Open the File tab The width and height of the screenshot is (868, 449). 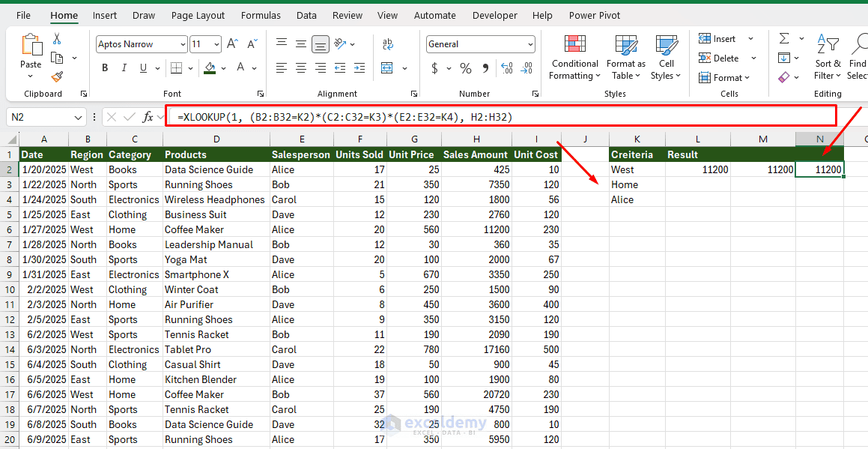[24, 16]
